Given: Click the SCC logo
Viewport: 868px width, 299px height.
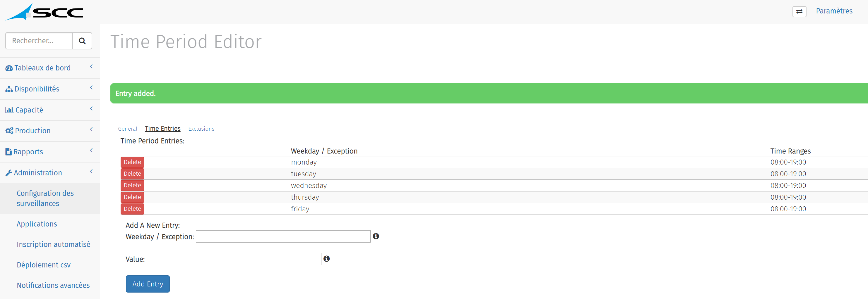Looking at the screenshot, I should coord(44,12).
